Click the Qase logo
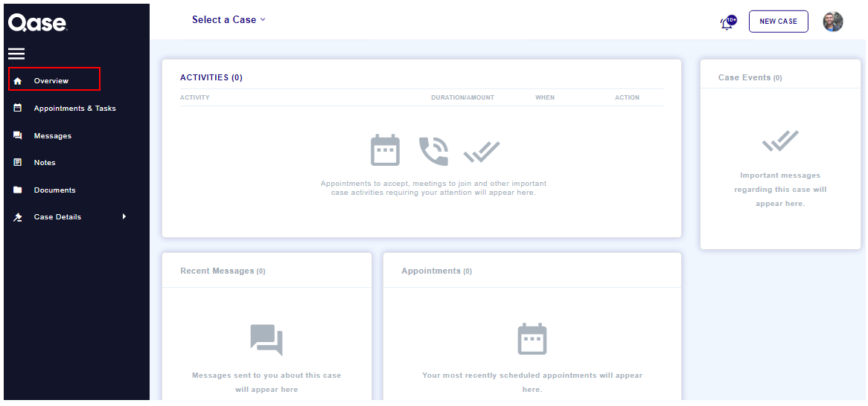This screenshot has height=406, width=868. pos(38,22)
